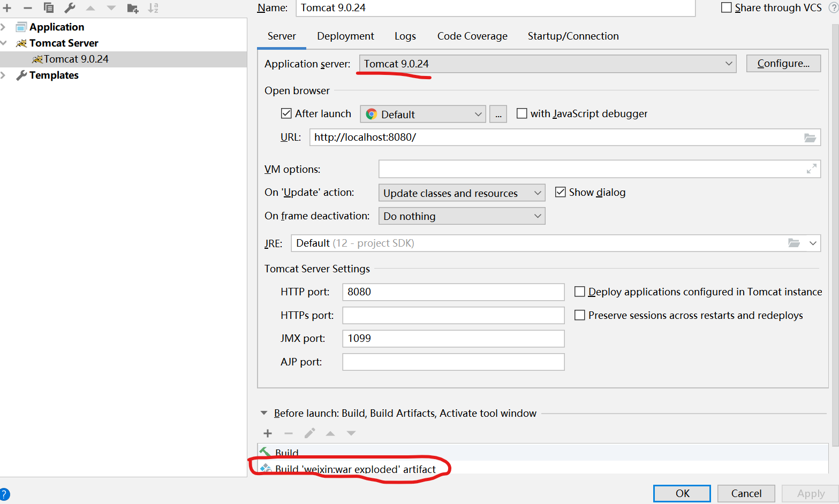Click the JMX port field
Screen dimensions: 839x504
(x=453, y=339)
